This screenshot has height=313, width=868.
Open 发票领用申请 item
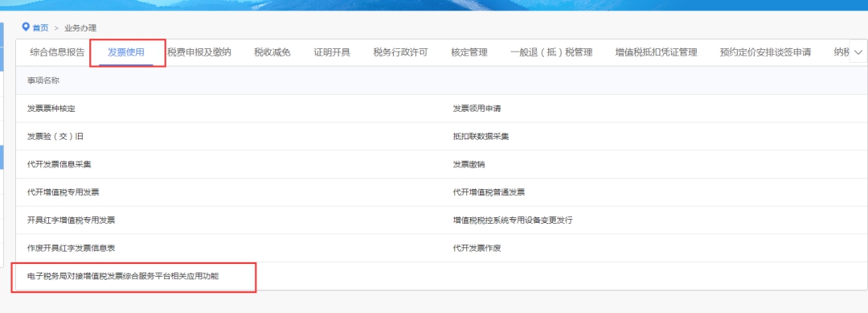coord(477,109)
